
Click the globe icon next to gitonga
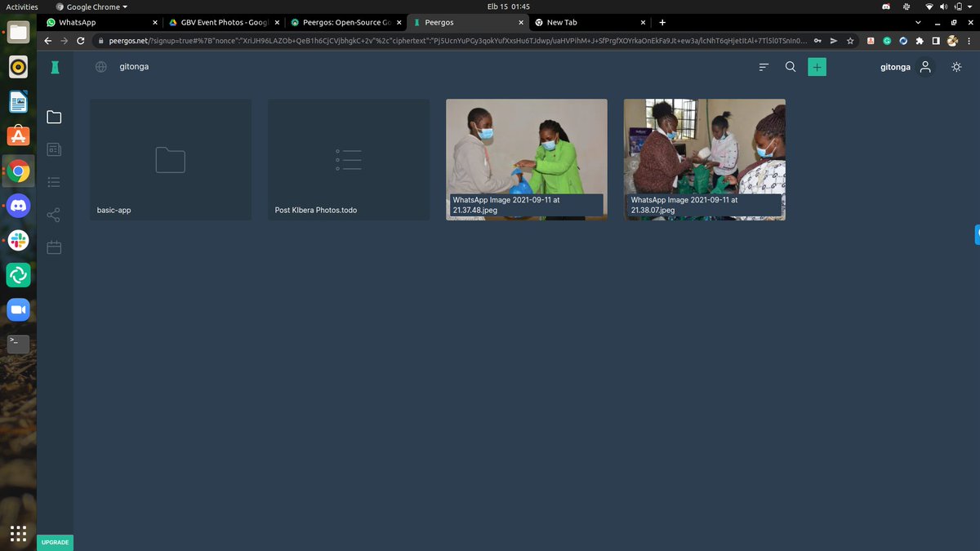101,67
